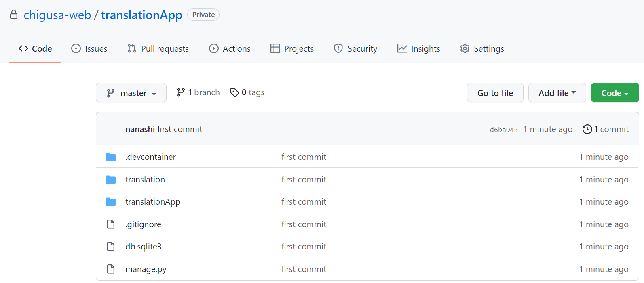Viewport: 644px width, 283px height.
Task: Click the Projects table icon
Action: [275, 48]
